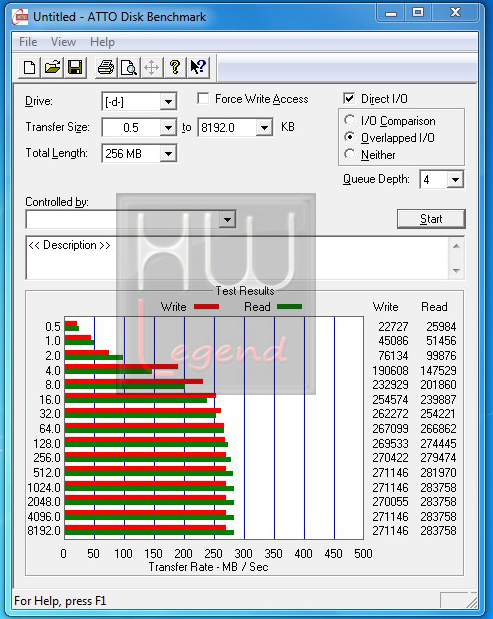Uncheck the Direct I/O checkbox

(x=349, y=98)
